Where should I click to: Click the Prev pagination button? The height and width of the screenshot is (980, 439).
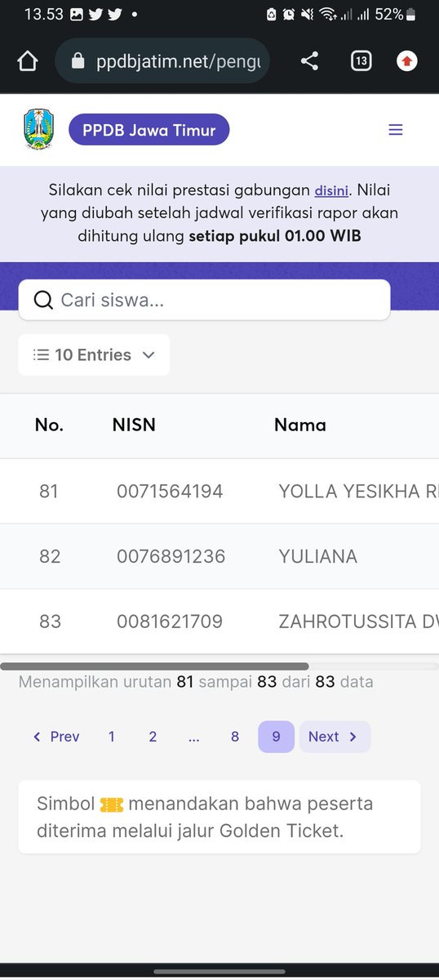point(55,737)
